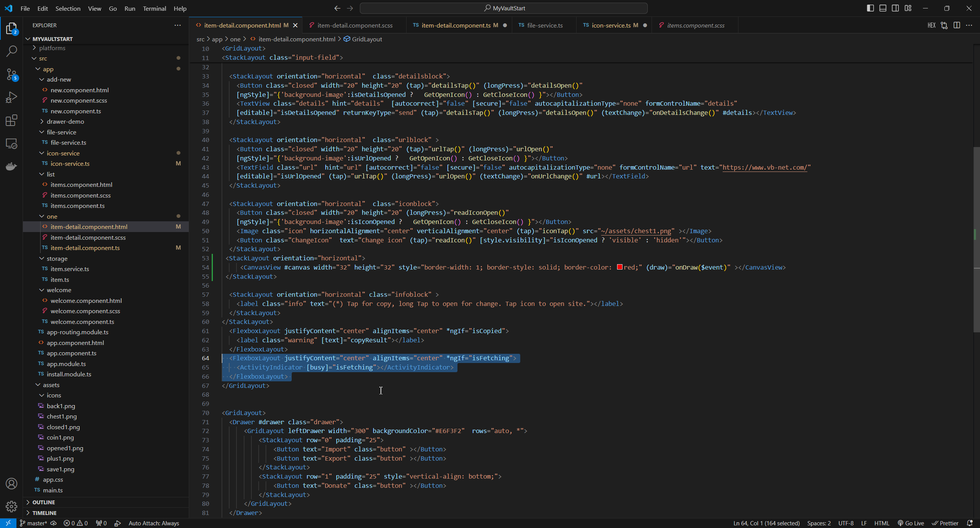Open the Manage gear menu
Screen dimensions: 980x528
click(11, 506)
